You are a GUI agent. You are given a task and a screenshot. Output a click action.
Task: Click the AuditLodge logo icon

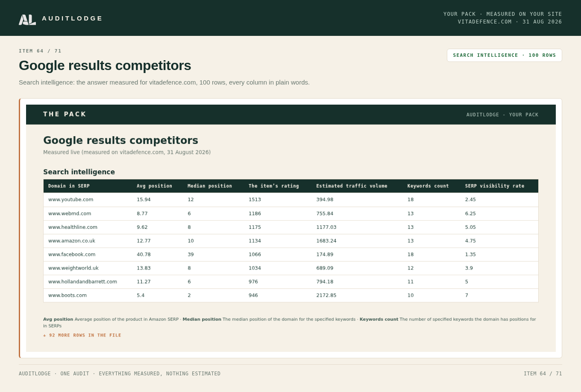[x=27, y=19]
